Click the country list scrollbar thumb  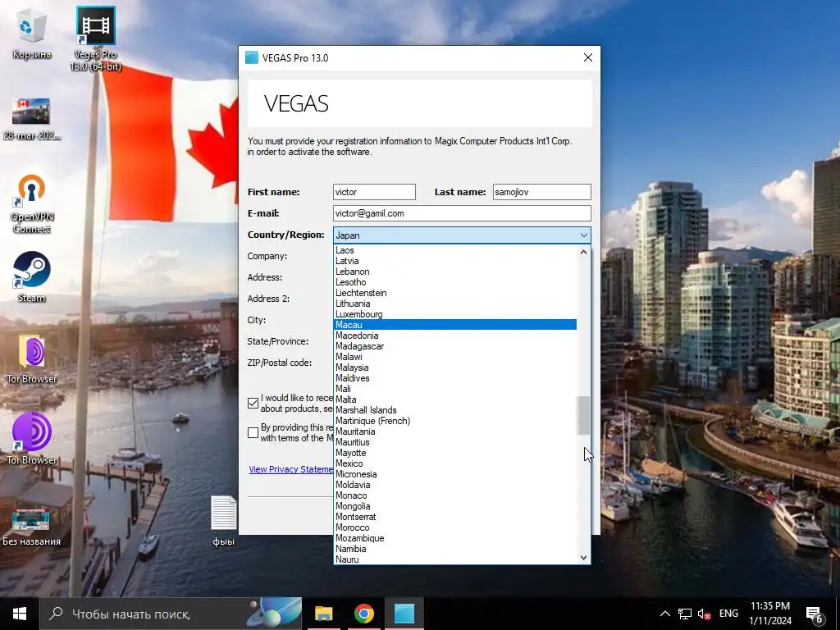[583, 416]
